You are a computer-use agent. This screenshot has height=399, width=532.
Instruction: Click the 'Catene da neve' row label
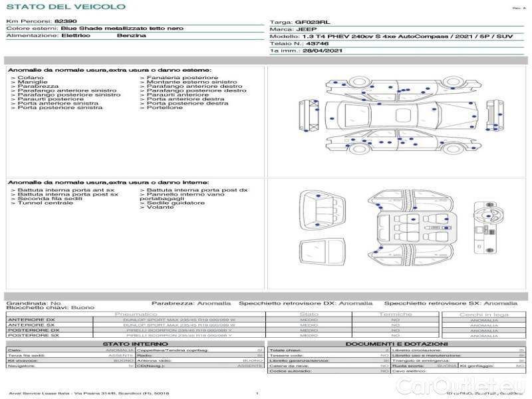pos(289,366)
